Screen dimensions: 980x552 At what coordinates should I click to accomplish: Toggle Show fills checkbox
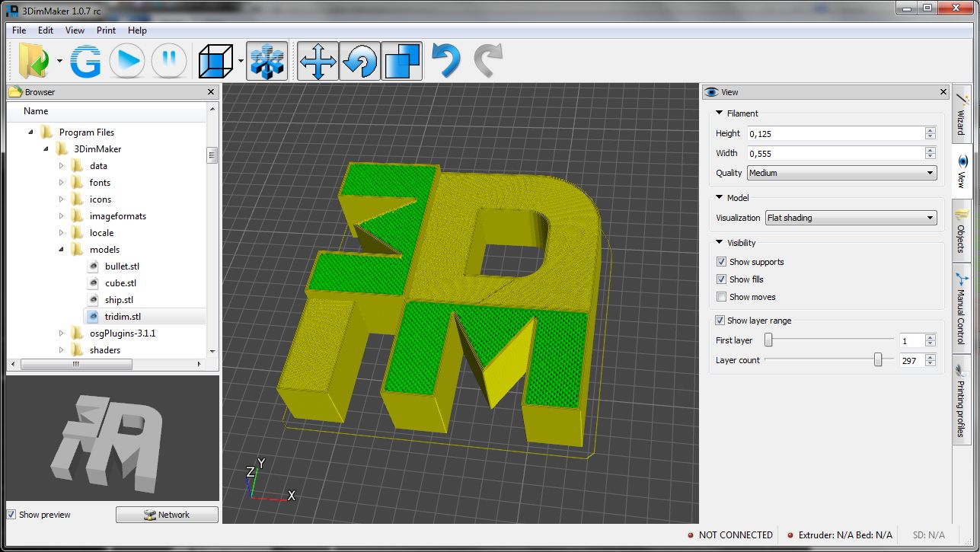721,279
